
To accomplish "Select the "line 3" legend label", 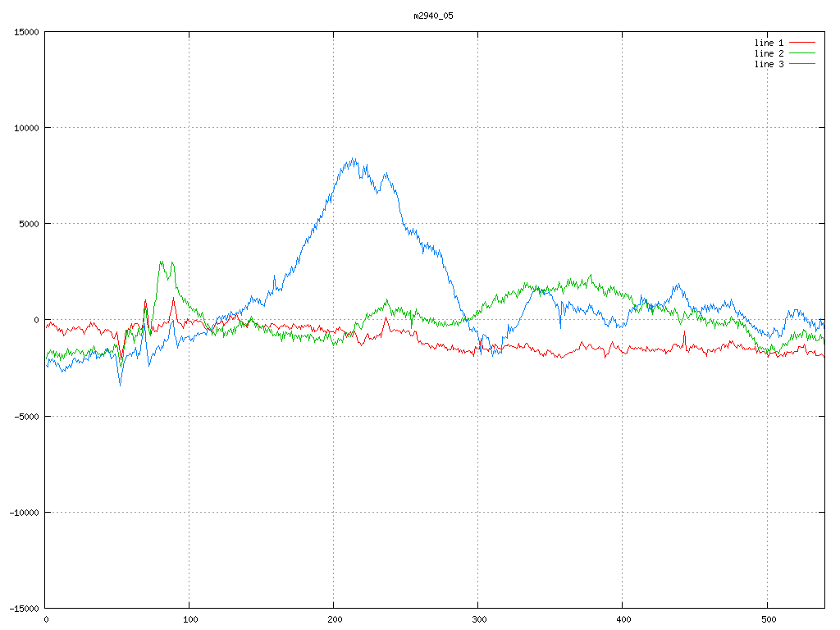I will pos(769,64).
